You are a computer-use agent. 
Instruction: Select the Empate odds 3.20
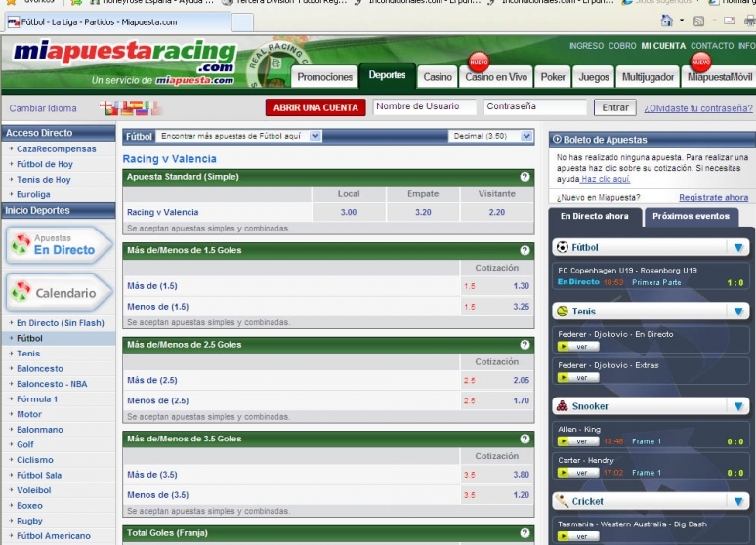click(423, 212)
